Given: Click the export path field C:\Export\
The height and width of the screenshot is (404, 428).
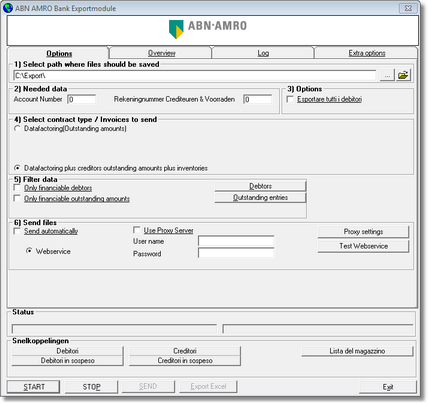Looking at the screenshot, I should (195, 76).
